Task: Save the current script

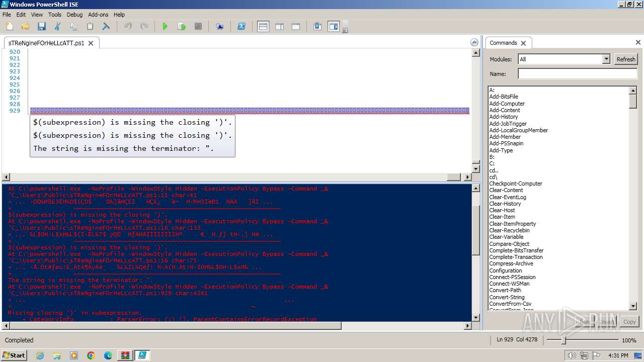Action: 41,26
